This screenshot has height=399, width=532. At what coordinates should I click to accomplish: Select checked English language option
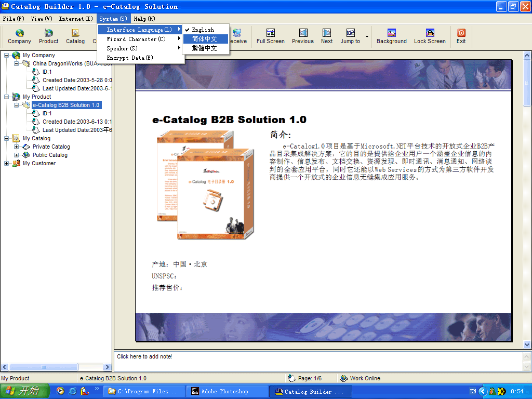pyautogui.click(x=206, y=30)
